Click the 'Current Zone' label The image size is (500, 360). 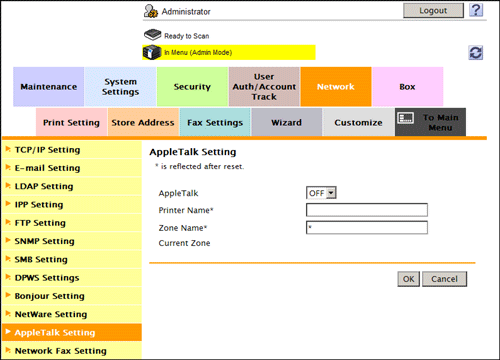coord(184,243)
